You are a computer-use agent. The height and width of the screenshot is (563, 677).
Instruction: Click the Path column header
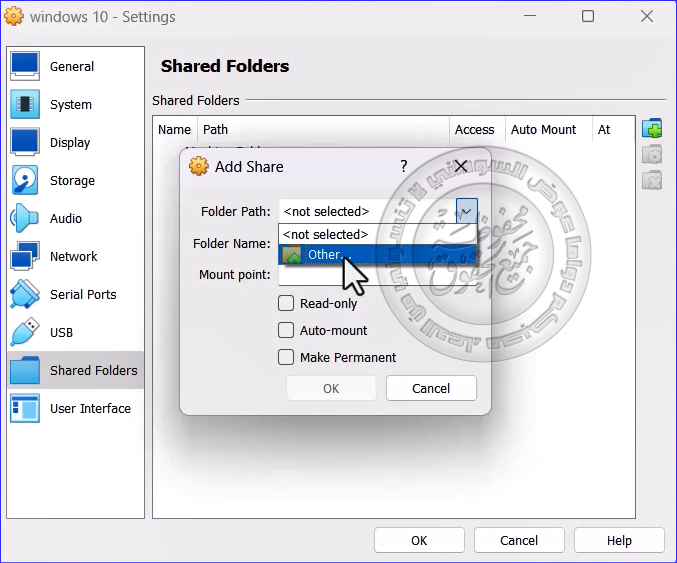216,130
